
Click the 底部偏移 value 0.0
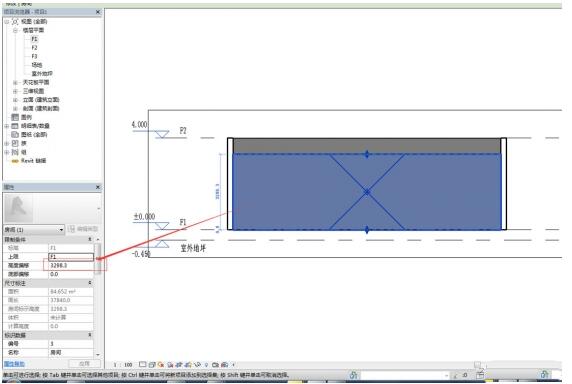[71, 274]
